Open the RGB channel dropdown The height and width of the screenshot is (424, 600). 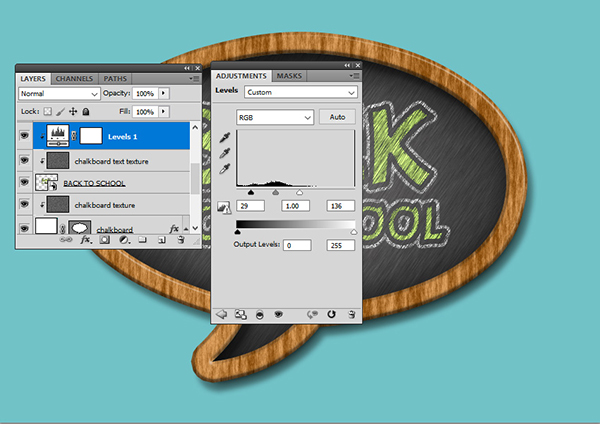click(x=274, y=117)
